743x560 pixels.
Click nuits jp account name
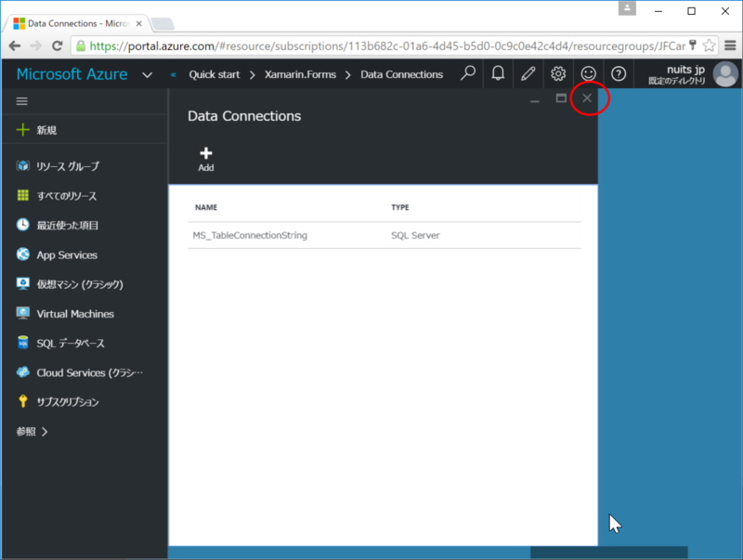click(x=685, y=69)
